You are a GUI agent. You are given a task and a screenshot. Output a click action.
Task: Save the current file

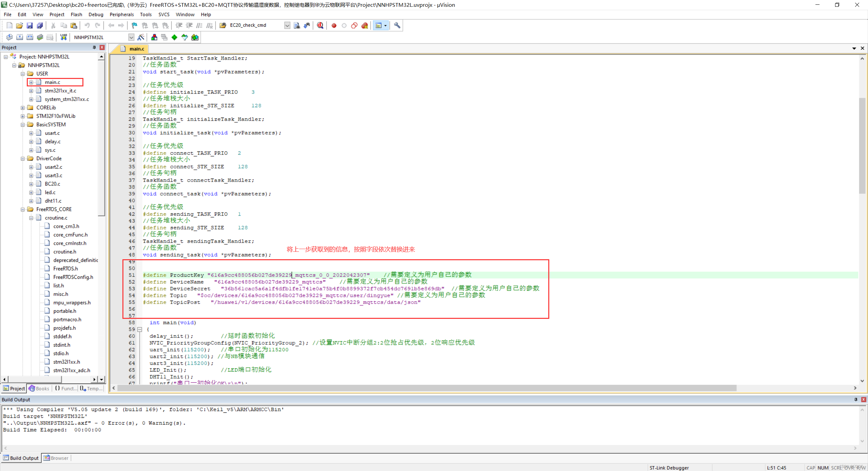click(29, 25)
